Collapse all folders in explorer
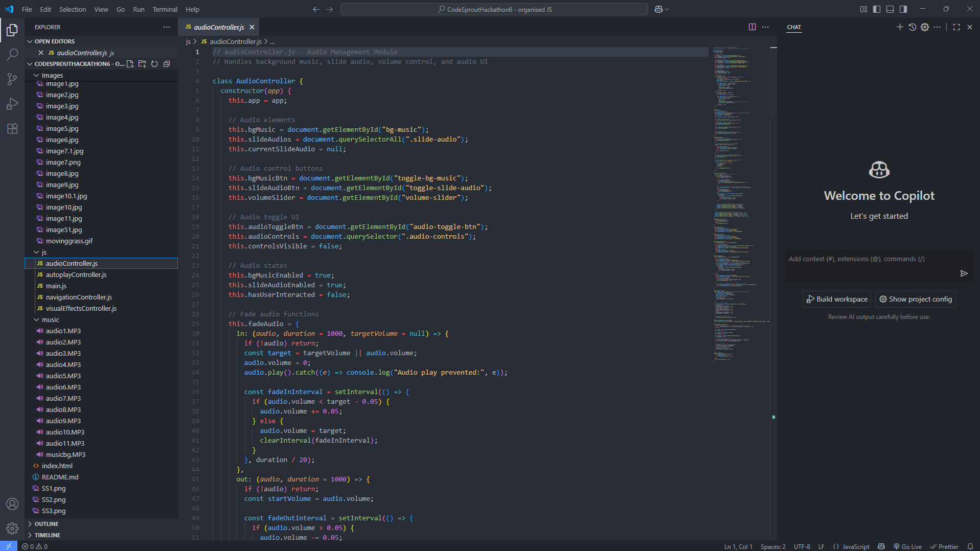Screen dimensions: 980x551 167,64
